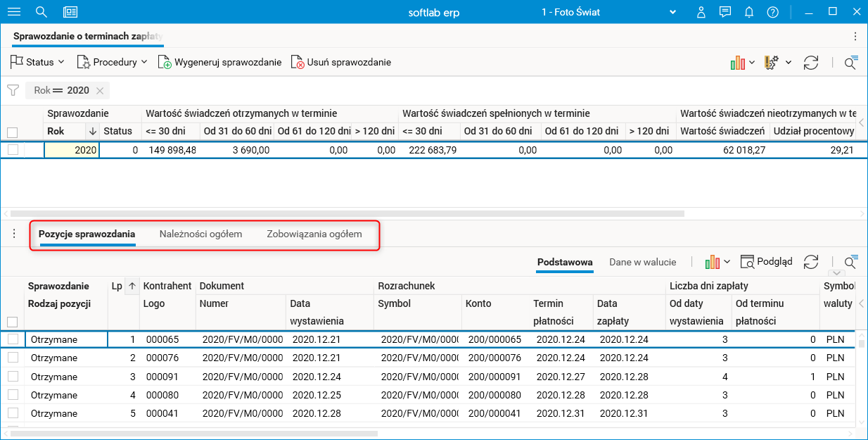Switch to Należności ogółem tab

pyautogui.click(x=200, y=234)
